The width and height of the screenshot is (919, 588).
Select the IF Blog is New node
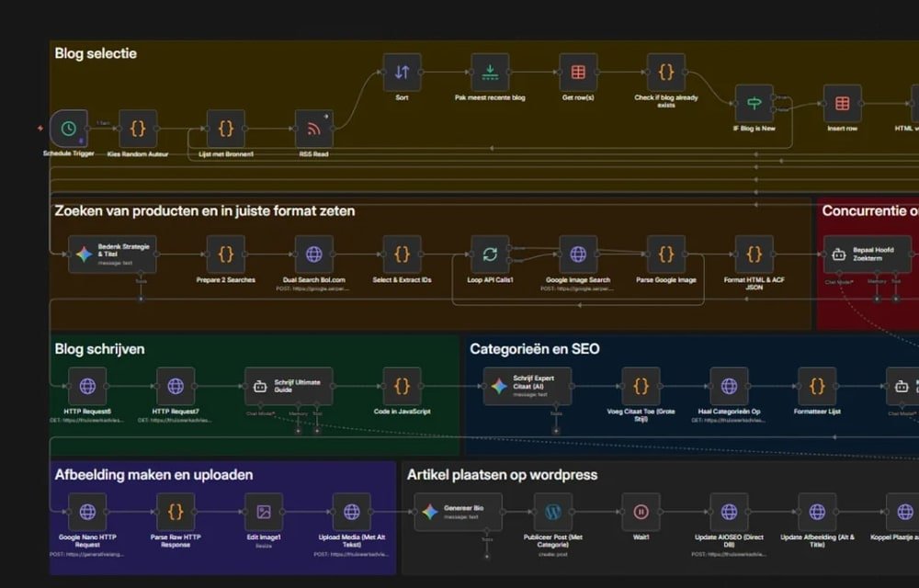tap(754, 103)
